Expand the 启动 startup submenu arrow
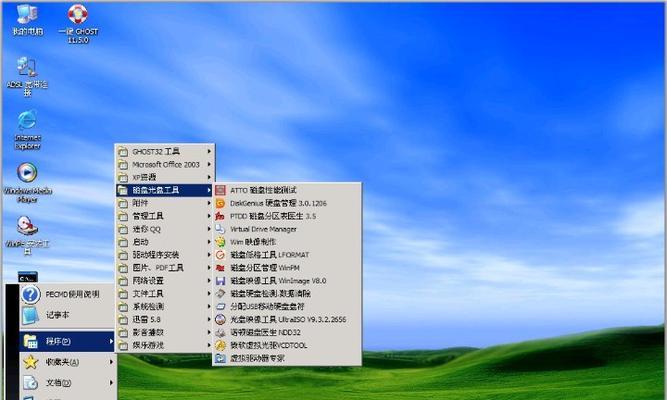This screenshot has width=667, height=400. 209,242
